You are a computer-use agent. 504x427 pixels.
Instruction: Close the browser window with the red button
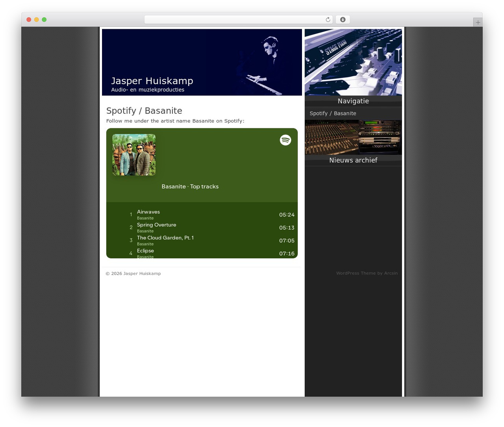[29, 20]
